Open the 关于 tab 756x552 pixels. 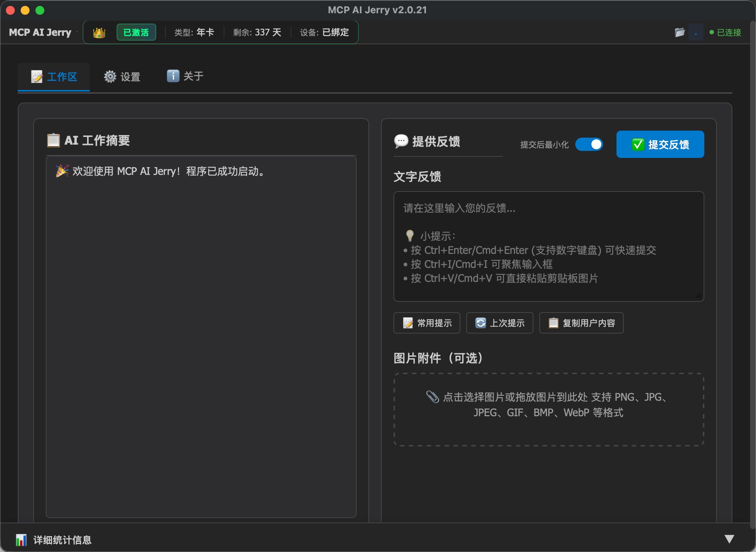click(x=185, y=76)
